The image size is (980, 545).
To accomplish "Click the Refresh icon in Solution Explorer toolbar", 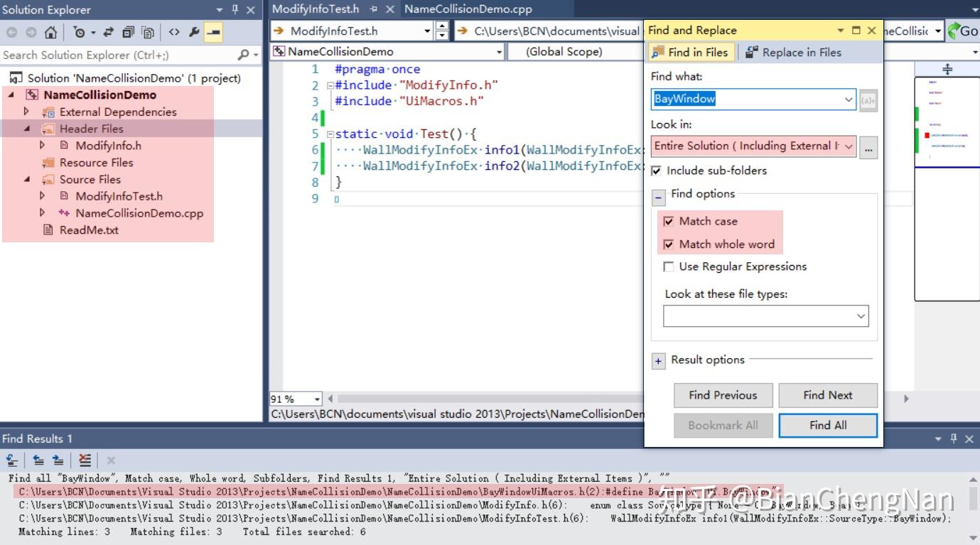I will (109, 31).
